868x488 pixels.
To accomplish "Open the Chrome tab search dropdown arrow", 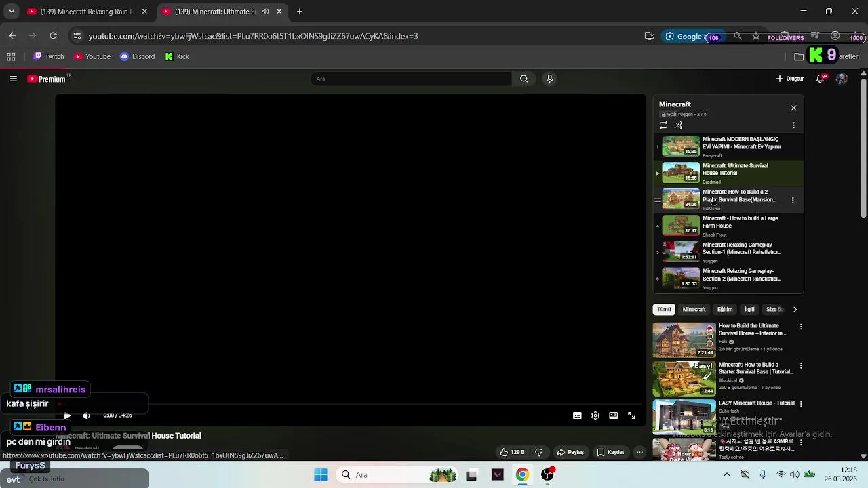I will tap(11, 12).
